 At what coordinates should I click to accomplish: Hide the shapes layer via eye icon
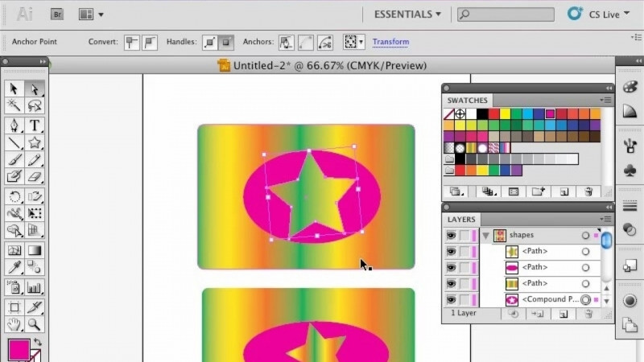[x=451, y=235]
